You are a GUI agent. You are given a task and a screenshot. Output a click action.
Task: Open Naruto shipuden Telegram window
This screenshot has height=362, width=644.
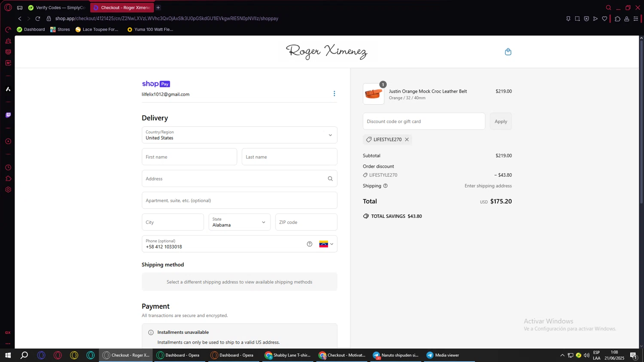[396, 355]
